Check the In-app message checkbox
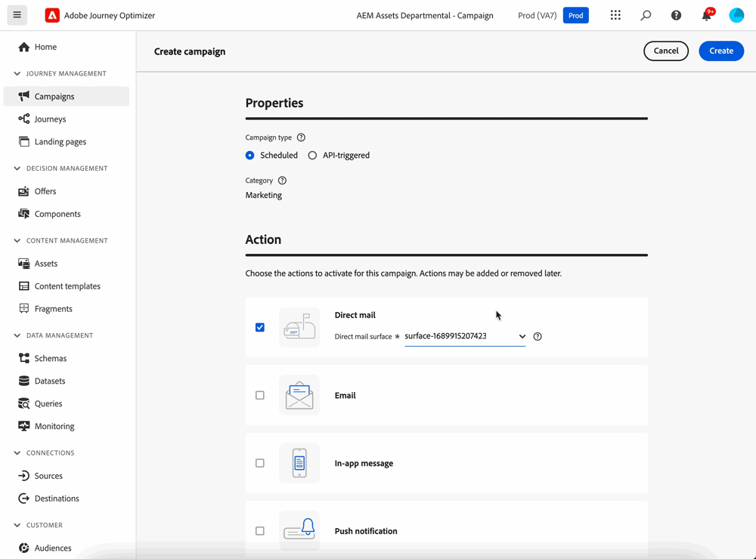 click(x=260, y=463)
